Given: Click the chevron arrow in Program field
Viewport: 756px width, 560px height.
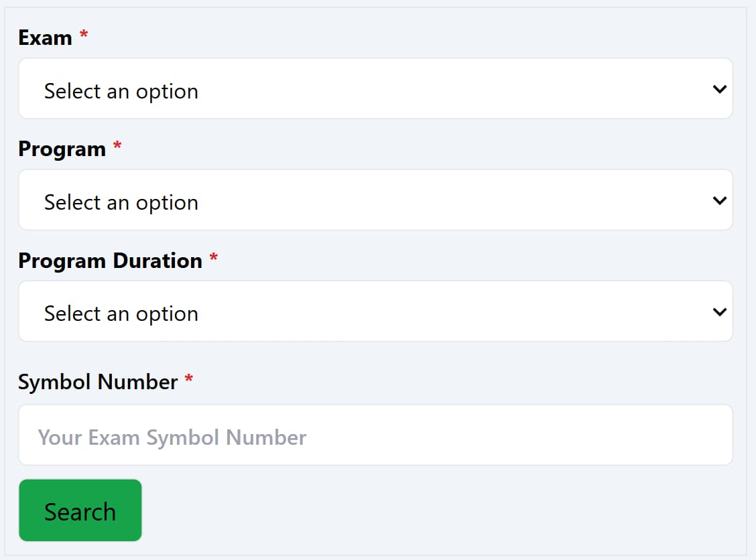Looking at the screenshot, I should coord(720,200).
